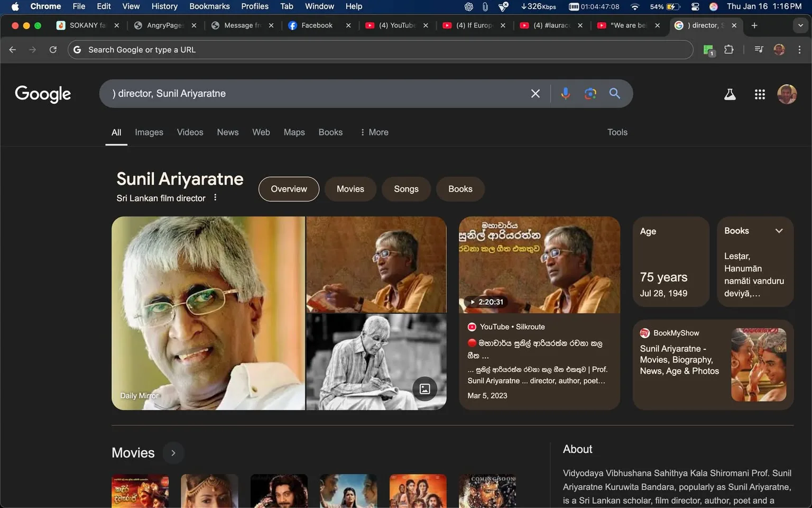Image resolution: width=812 pixels, height=508 pixels.
Task: Click the voice search microphone icon
Action: point(565,93)
